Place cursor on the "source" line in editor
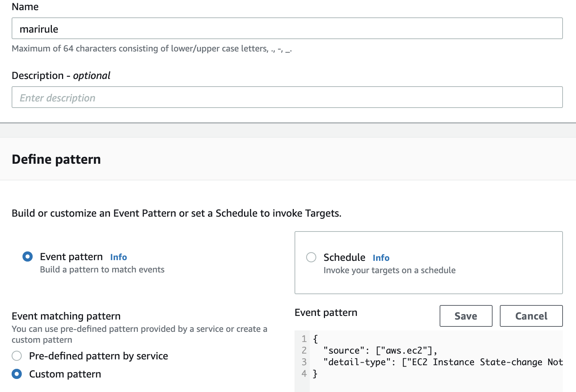576x392 pixels. click(x=380, y=351)
